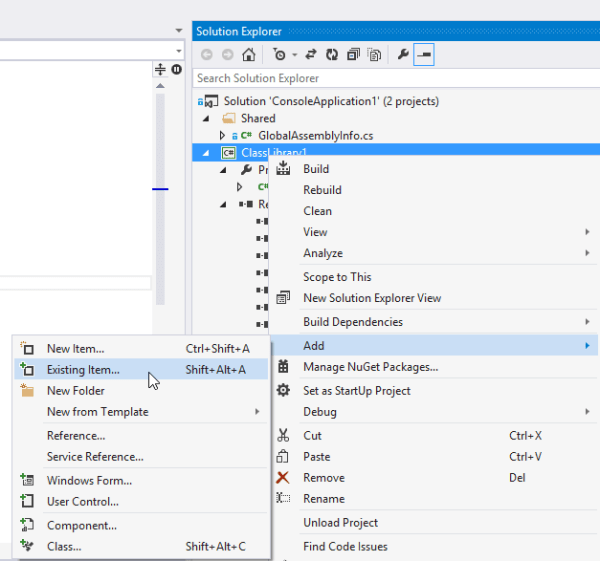Click Manage NuGet Packages... menu entry
This screenshot has height=561, width=600.
pos(370,367)
